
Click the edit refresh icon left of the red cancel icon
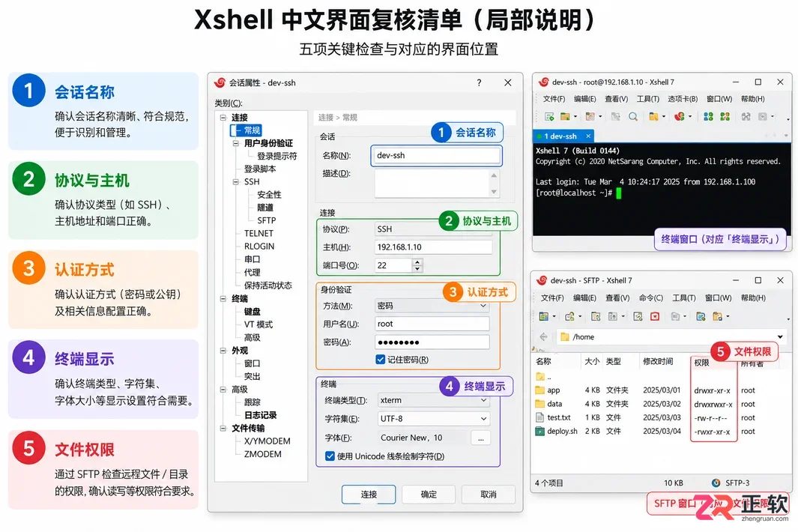click(638, 316)
